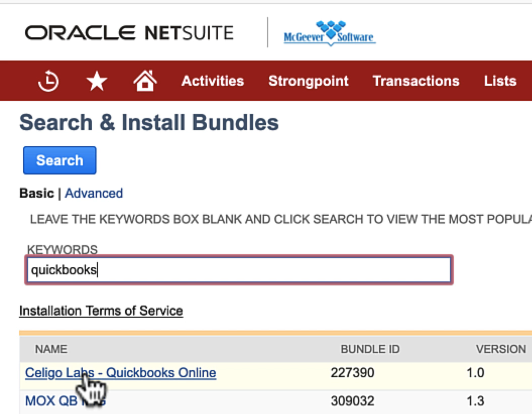Open the Lists menu
The height and width of the screenshot is (414, 532).
[500, 81]
